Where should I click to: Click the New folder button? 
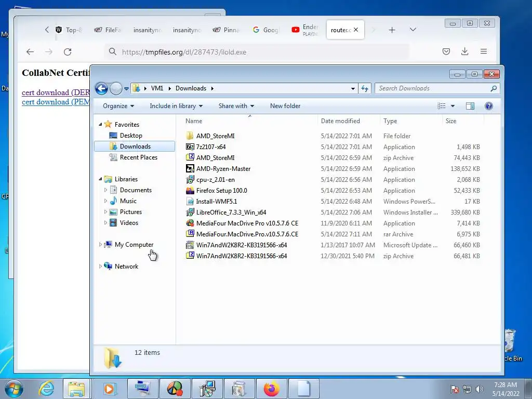click(285, 106)
